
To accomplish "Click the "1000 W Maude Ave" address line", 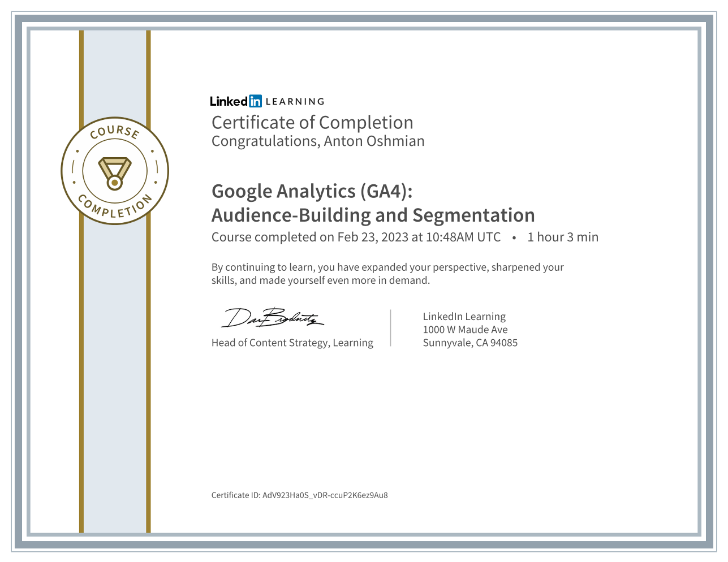I will pyautogui.click(x=465, y=330).
